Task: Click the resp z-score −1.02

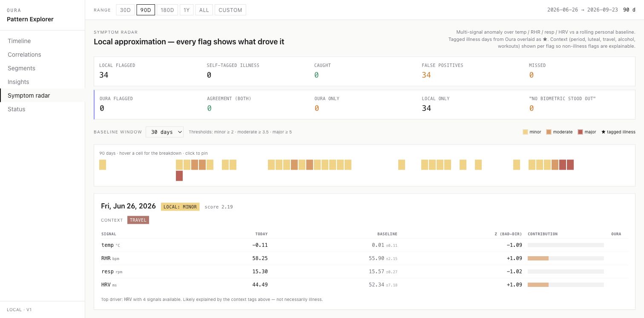Action: coord(514,272)
